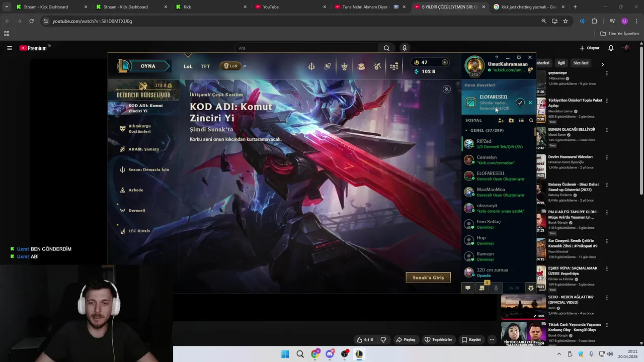Switch to the TFT tab

click(205, 66)
